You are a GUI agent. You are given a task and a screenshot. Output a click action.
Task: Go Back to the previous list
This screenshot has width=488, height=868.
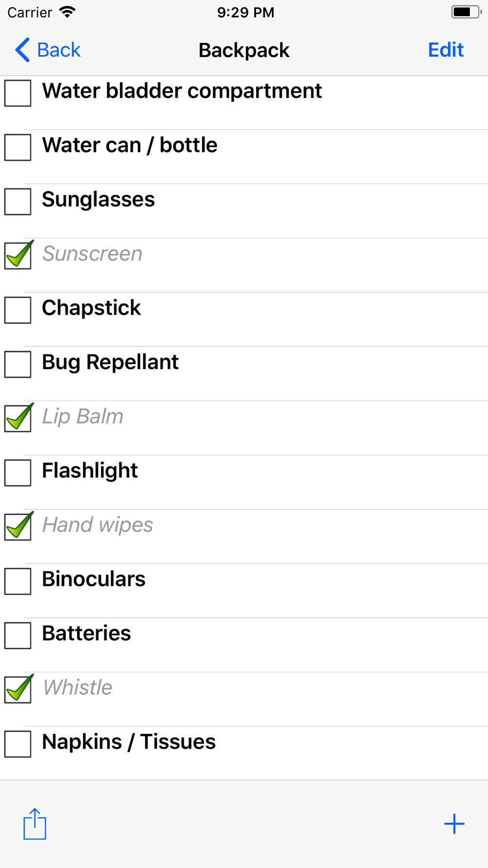pos(48,50)
